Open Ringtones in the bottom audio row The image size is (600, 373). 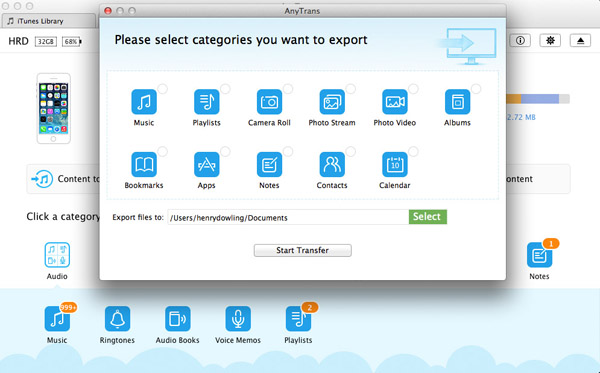[x=117, y=318]
